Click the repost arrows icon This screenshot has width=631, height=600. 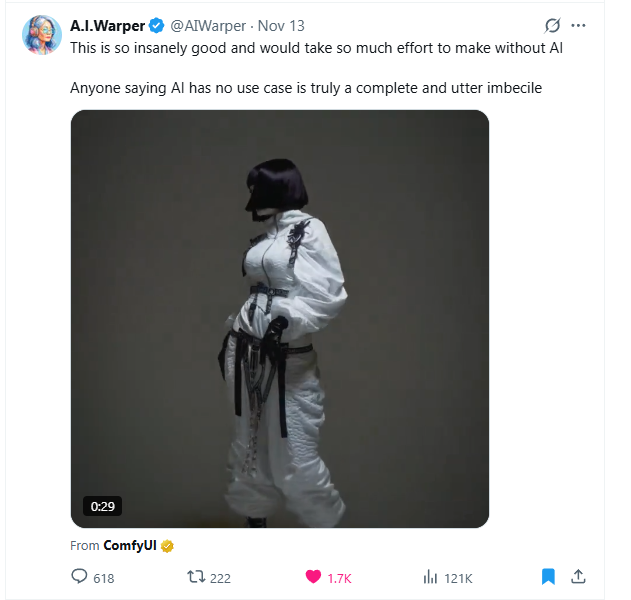[x=196, y=577]
